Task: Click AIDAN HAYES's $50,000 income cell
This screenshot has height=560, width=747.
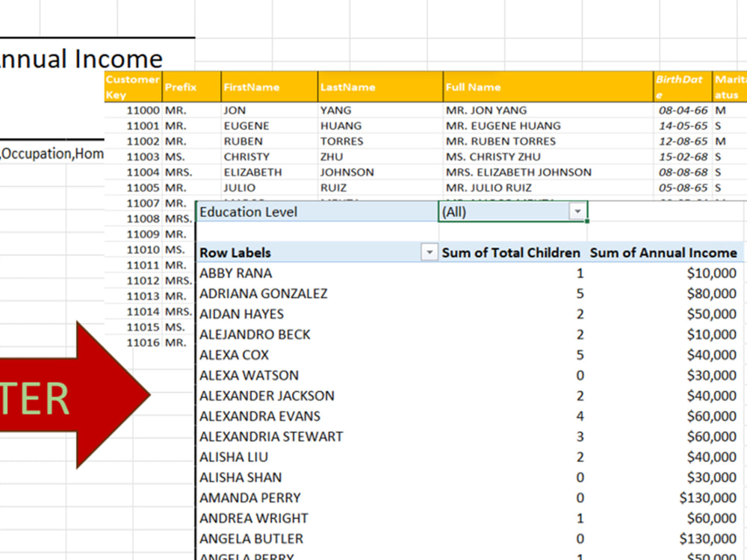Action: [x=712, y=314]
